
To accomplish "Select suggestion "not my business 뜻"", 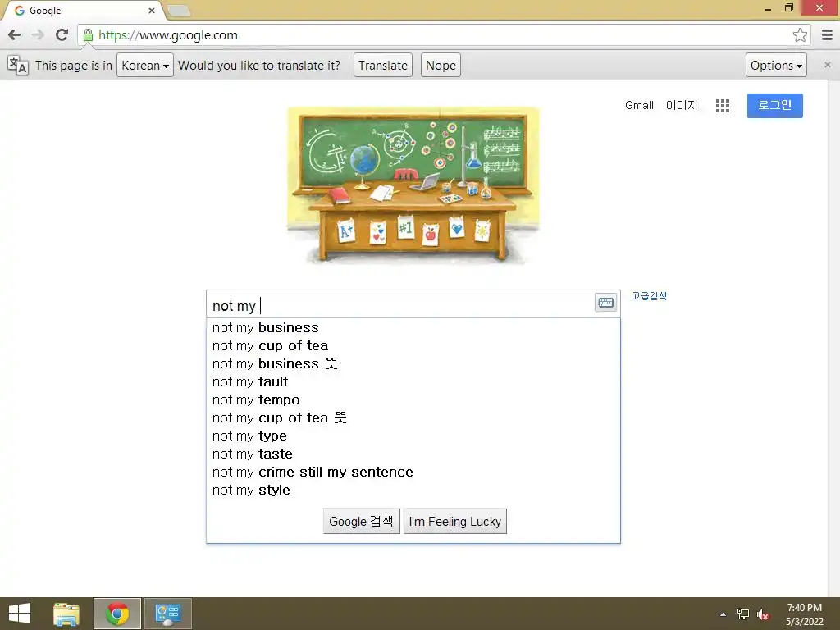I will (x=413, y=363).
